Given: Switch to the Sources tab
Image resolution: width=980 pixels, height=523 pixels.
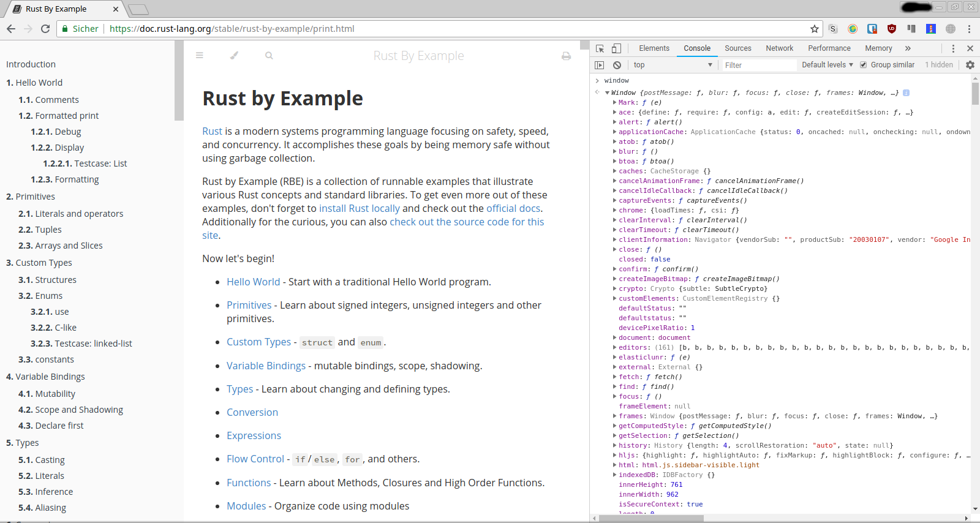Looking at the screenshot, I should pyautogui.click(x=737, y=48).
